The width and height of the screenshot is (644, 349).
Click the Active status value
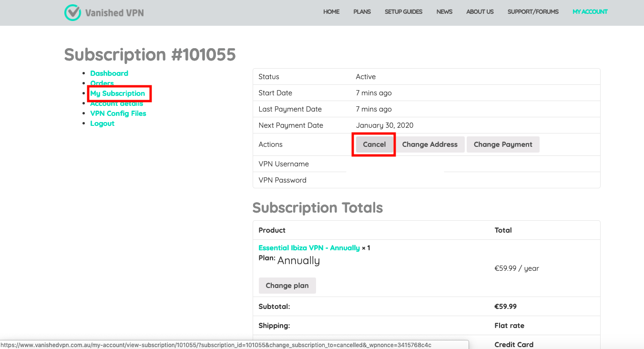[x=366, y=77]
